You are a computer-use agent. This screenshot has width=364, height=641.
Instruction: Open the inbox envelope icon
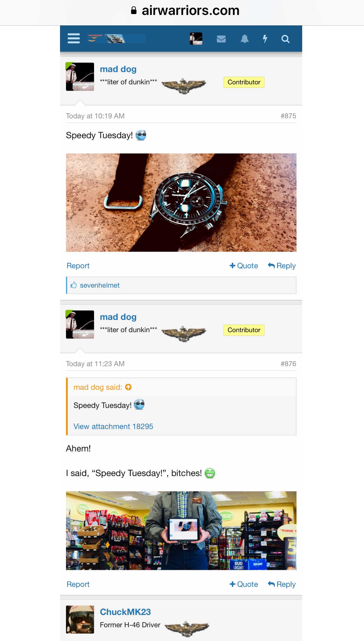click(221, 39)
